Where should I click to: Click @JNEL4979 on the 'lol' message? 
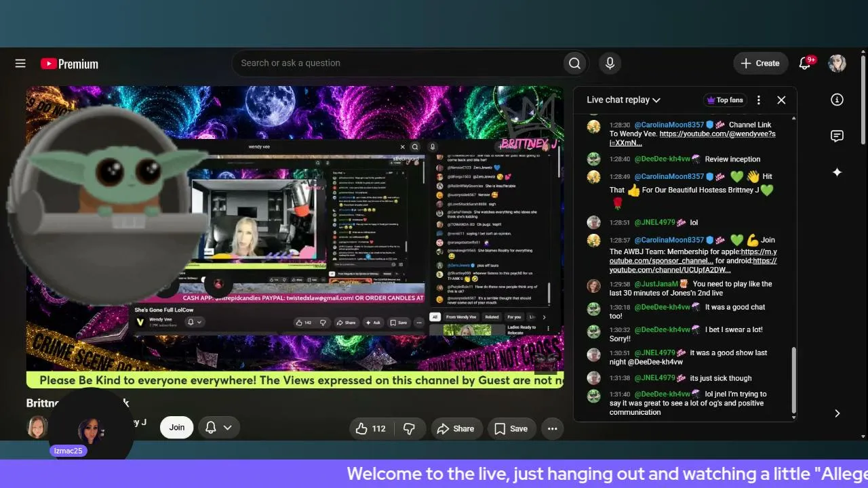[x=655, y=222]
